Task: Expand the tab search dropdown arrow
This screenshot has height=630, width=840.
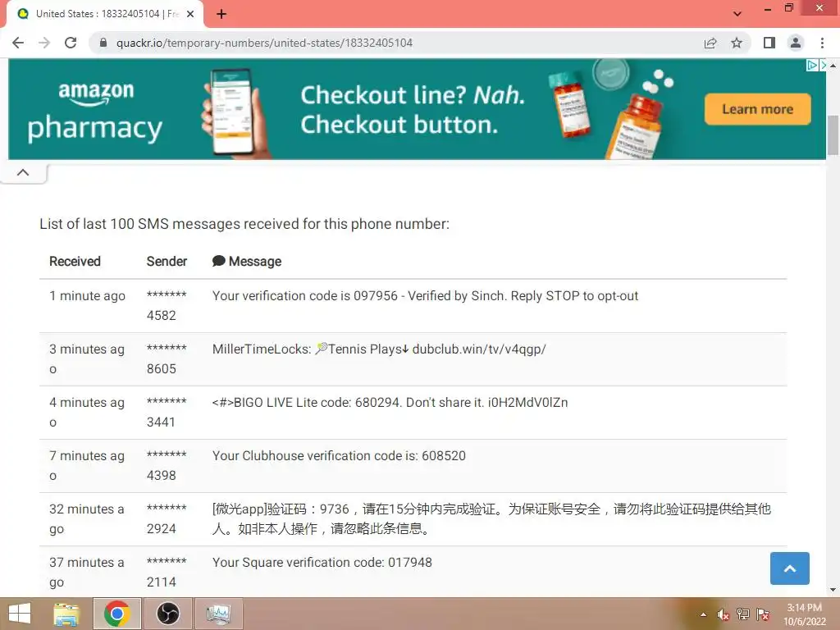Action: click(x=737, y=14)
